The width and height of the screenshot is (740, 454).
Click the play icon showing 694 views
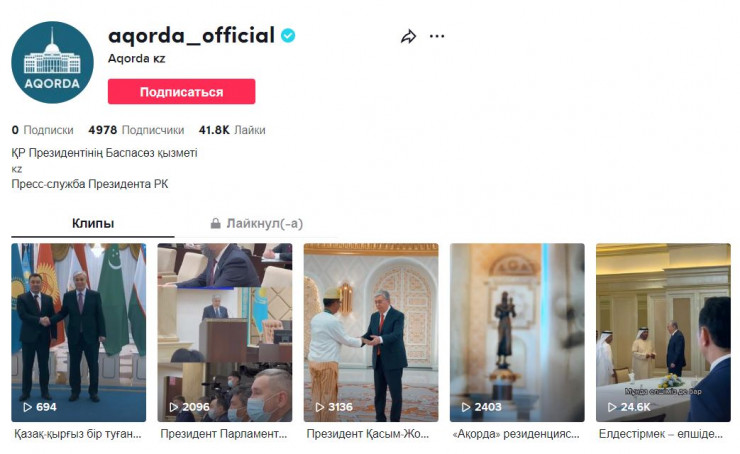[x=27, y=407]
